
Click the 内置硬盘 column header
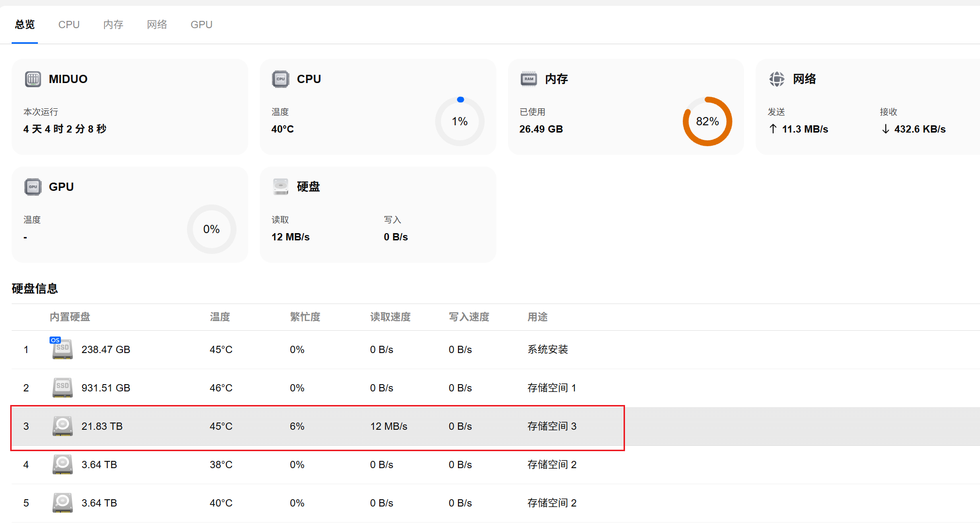coord(70,317)
